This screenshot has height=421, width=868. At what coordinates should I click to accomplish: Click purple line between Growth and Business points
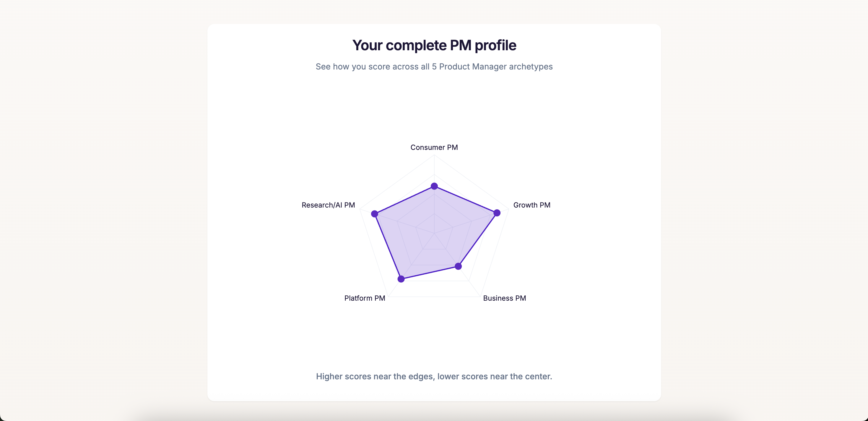point(477,239)
